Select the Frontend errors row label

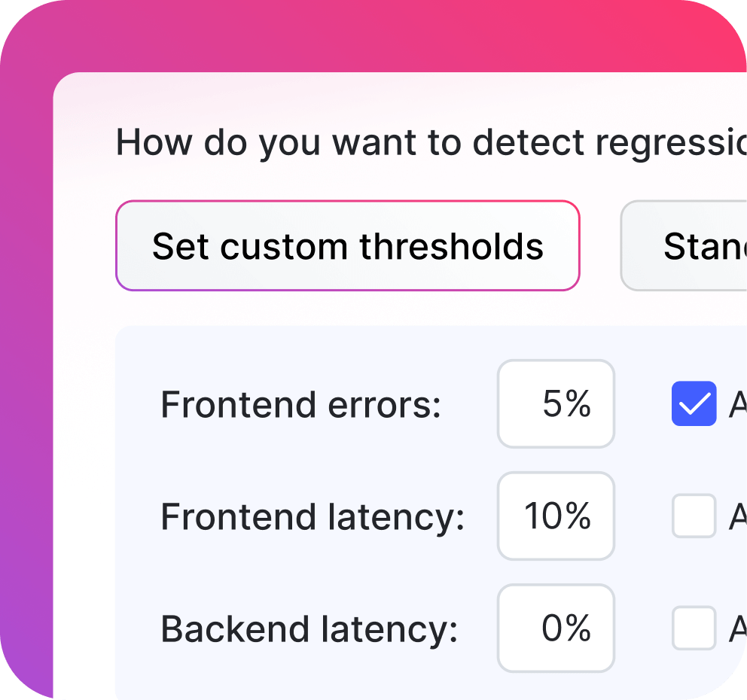(301, 404)
